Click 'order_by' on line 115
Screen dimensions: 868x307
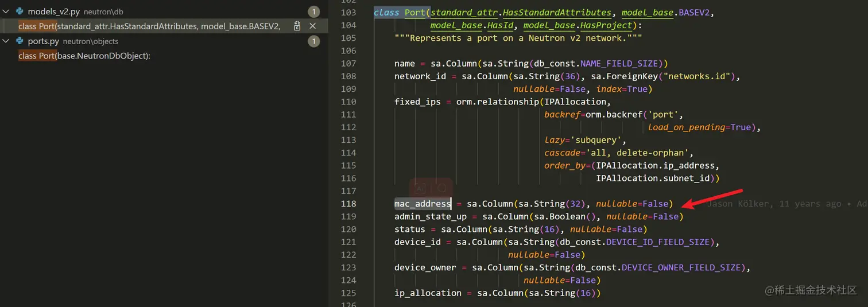[565, 165]
